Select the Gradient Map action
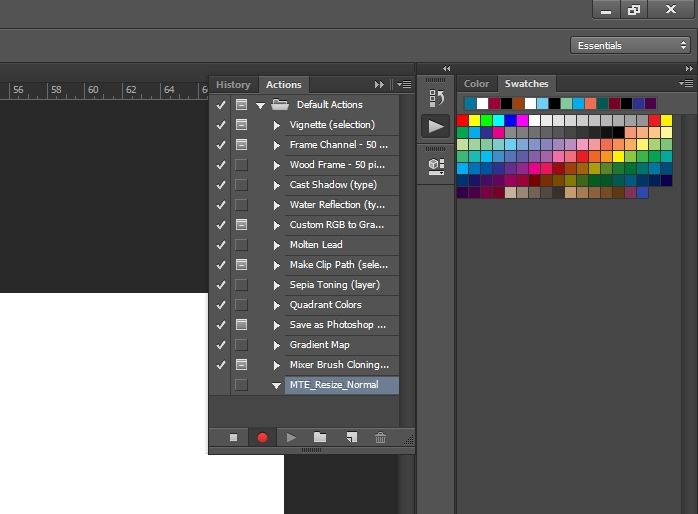 tap(320, 345)
